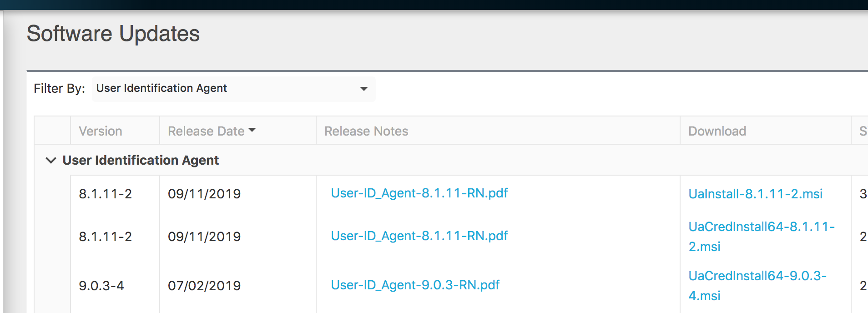The height and width of the screenshot is (313, 868).
Task: Click the Release Notes column header
Action: (366, 131)
